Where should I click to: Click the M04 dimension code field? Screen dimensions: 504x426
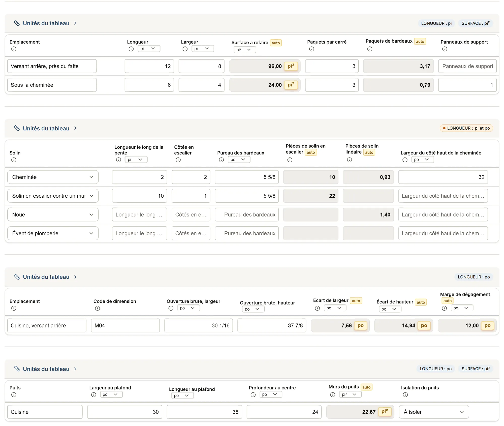[x=125, y=325]
